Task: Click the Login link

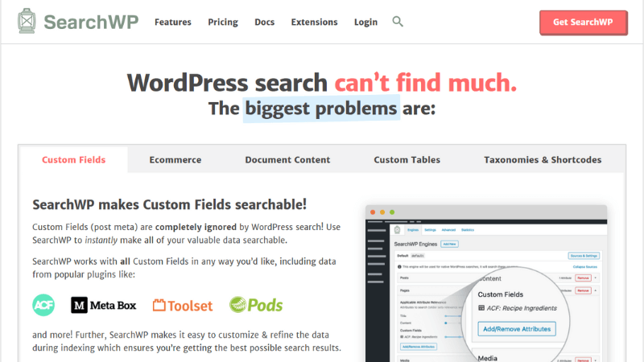Action: 365,23
